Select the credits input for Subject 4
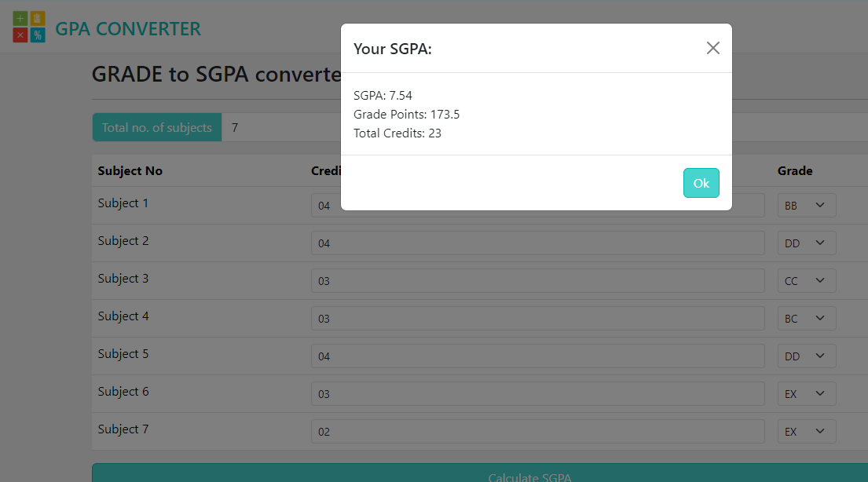 [537, 318]
